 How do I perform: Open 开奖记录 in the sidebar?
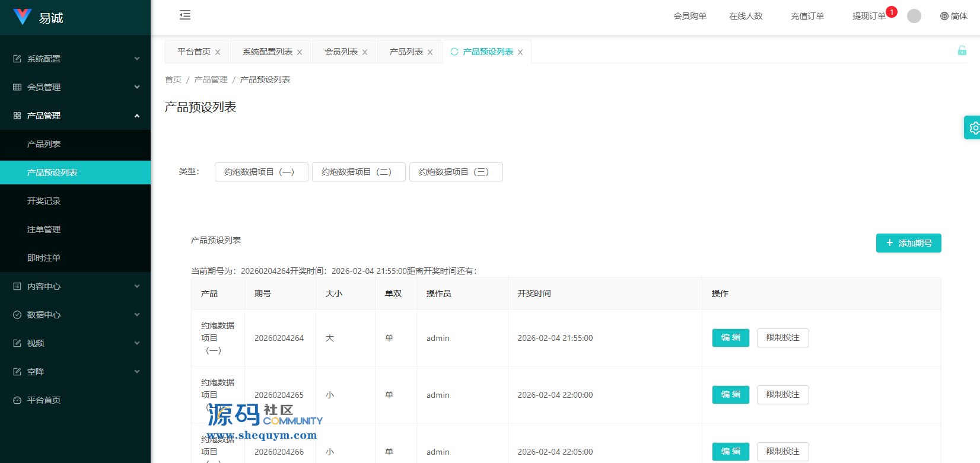(44, 201)
